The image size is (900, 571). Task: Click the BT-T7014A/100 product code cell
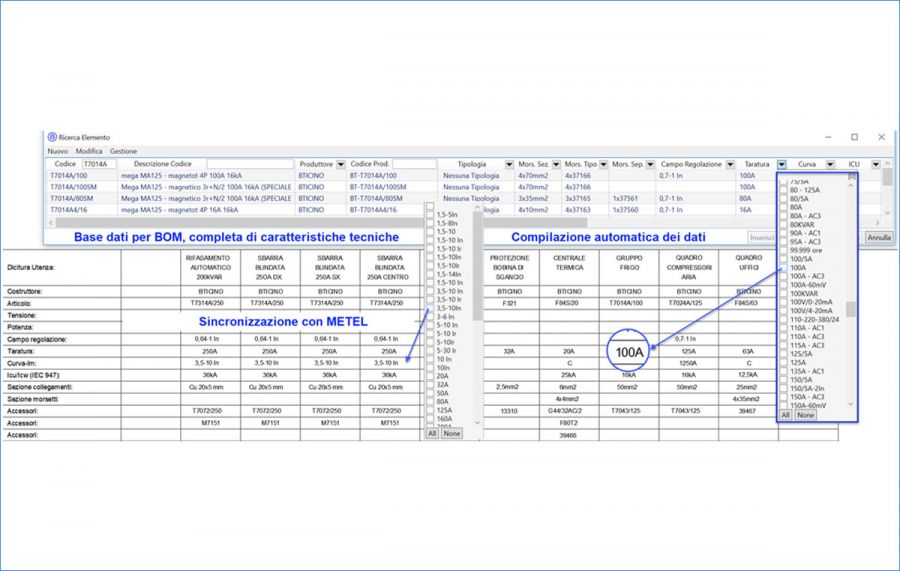pos(373,176)
